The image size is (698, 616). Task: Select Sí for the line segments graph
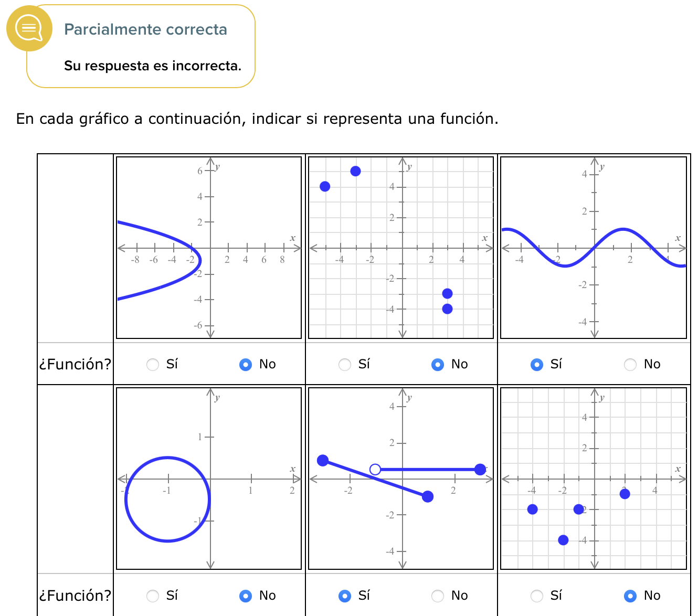click(345, 596)
